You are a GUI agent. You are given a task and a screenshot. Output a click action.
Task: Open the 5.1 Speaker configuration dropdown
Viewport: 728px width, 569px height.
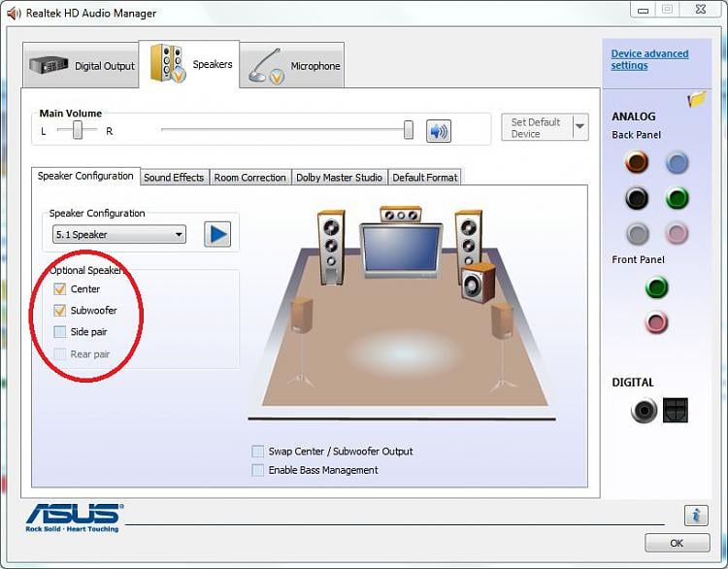[119, 235]
